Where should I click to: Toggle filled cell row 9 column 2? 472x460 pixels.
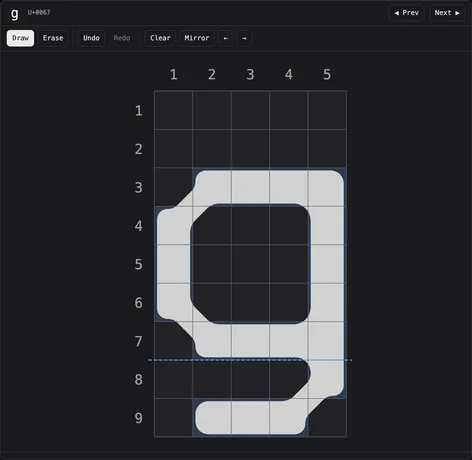click(x=212, y=418)
